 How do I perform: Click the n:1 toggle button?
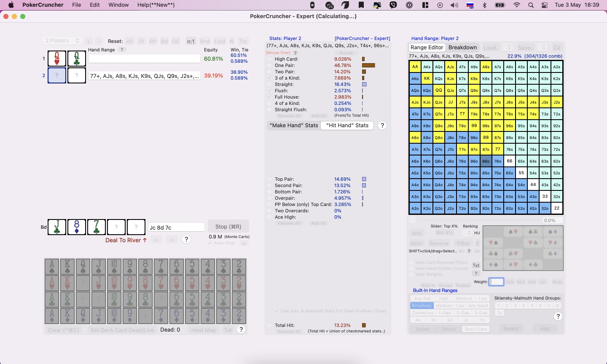coord(191,41)
